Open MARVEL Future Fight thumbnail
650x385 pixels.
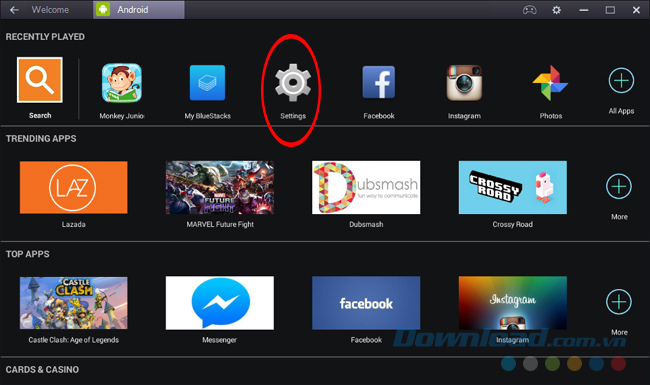(x=220, y=187)
